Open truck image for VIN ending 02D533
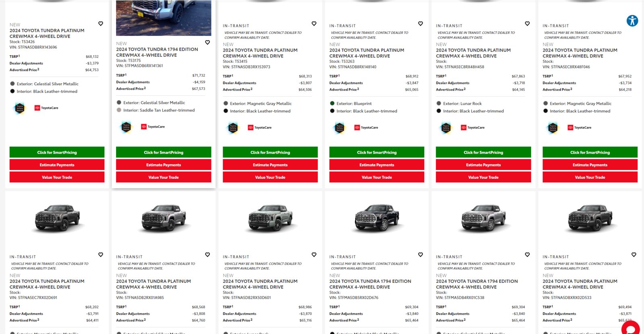Screen dimensions: 644x334 pyautogui.click(x=590, y=218)
